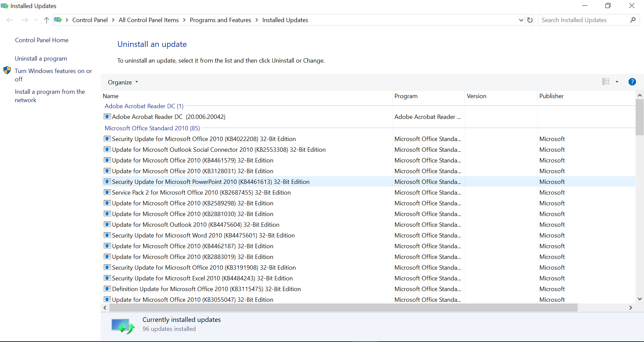Click the horizontal scrollbar thumb

point(343,307)
